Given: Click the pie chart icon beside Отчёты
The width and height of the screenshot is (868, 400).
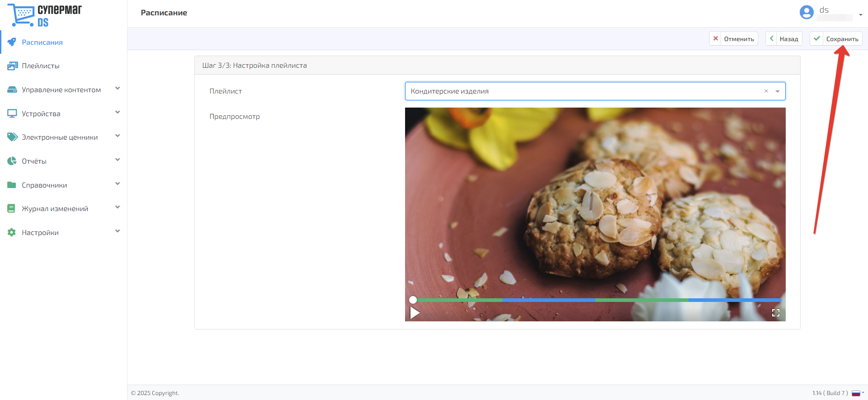Looking at the screenshot, I should coord(12,161).
